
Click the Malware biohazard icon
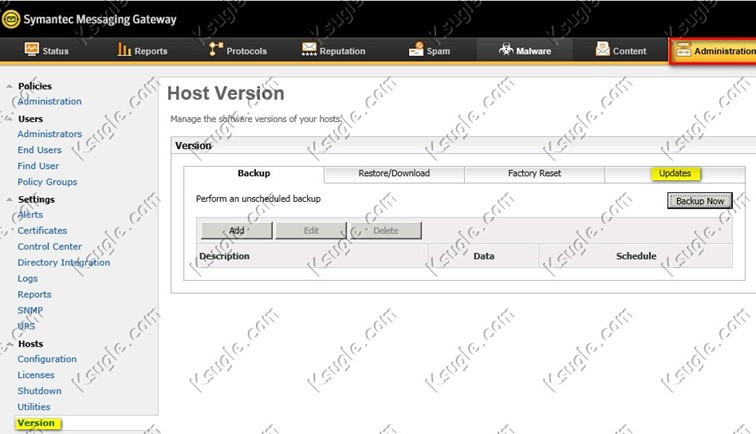coord(506,49)
